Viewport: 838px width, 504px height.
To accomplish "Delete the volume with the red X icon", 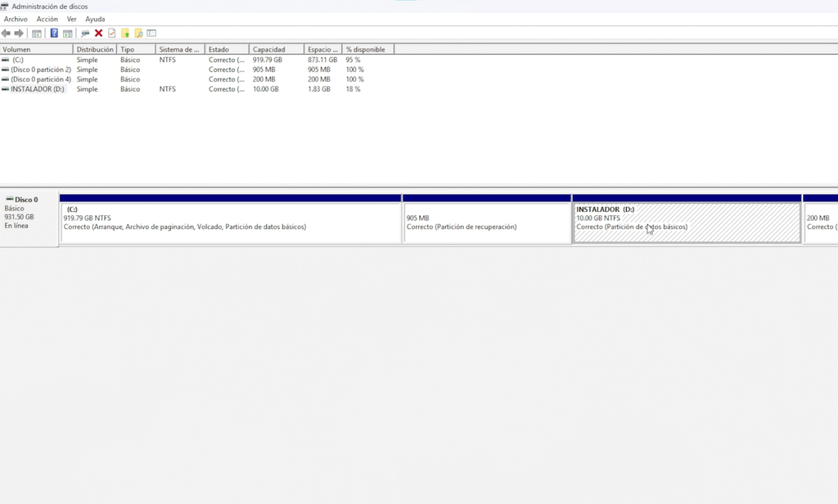I will pos(98,34).
